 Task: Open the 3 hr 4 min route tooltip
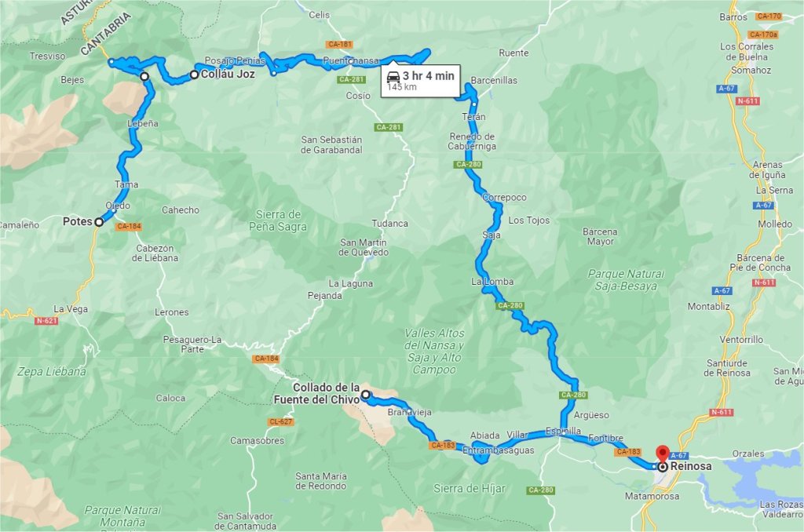pos(421,81)
